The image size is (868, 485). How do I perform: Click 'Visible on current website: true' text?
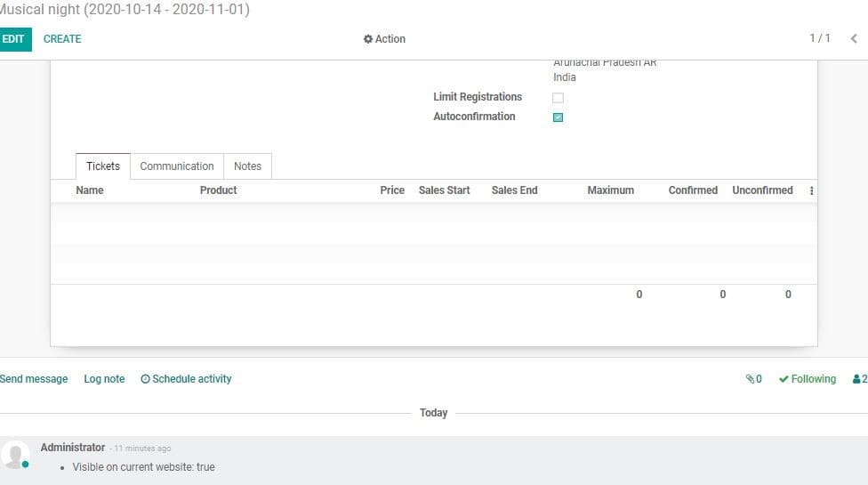point(143,467)
